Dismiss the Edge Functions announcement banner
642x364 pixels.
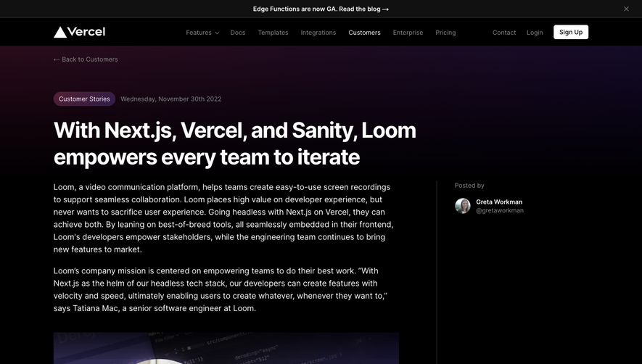pos(626,9)
